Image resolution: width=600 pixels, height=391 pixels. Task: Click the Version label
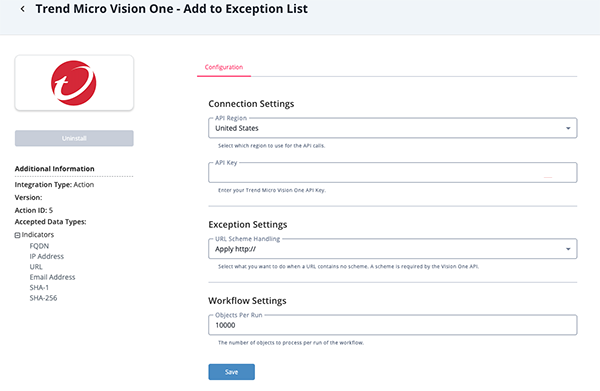(x=28, y=197)
